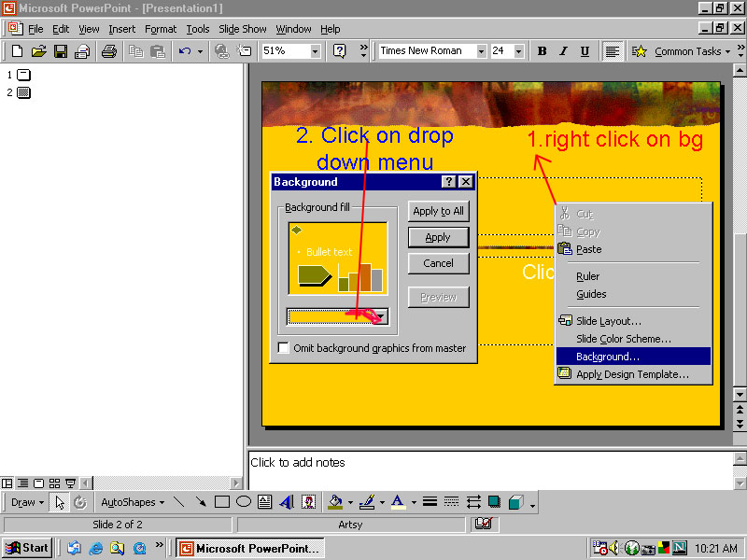
Task: Select slide 2 in outline pane
Action: 22,92
